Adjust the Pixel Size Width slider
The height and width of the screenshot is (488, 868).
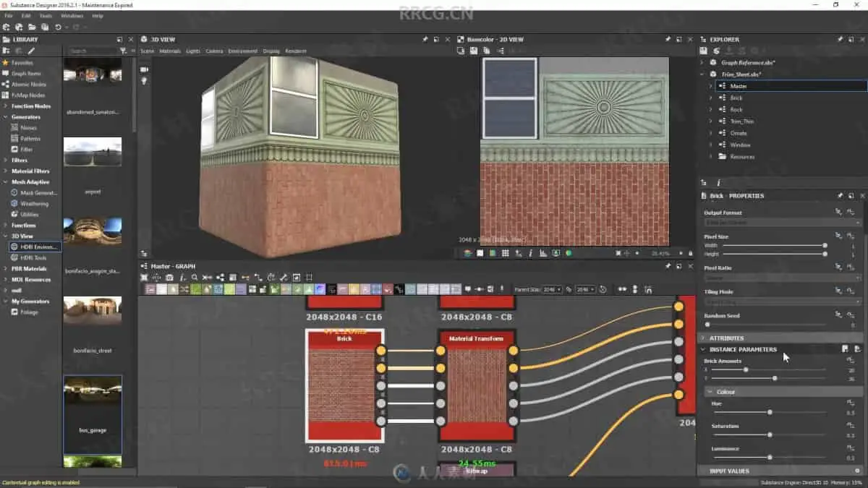point(774,246)
